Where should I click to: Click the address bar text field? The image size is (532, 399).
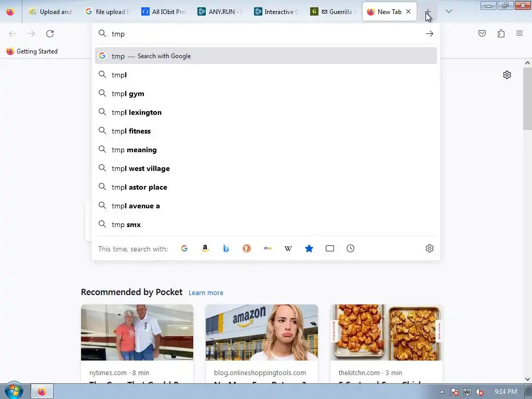tap(267, 34)
